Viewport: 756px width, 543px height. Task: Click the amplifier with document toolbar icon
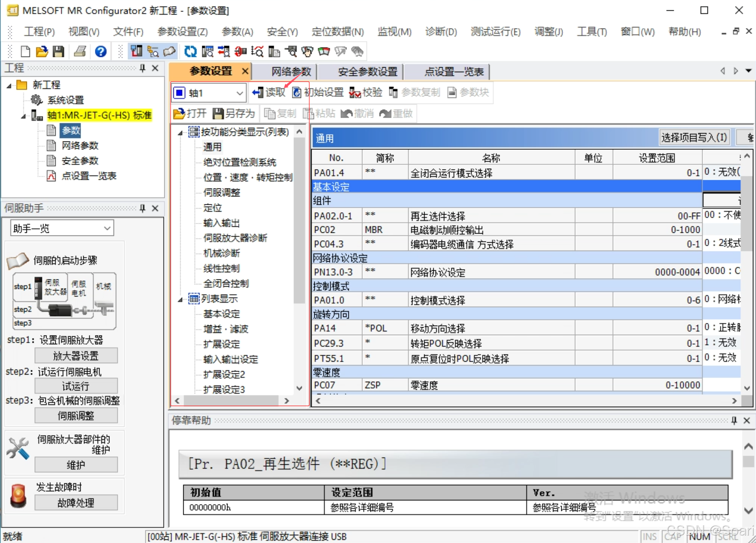[274, 51]
